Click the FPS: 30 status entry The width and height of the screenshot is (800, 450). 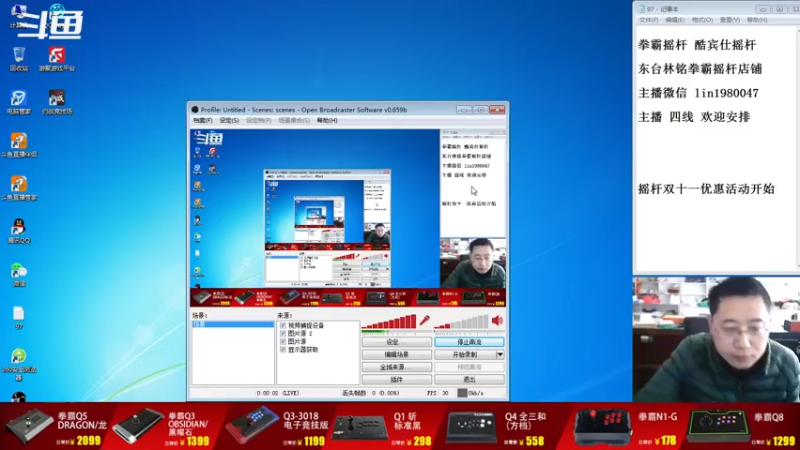coord(438,393)
